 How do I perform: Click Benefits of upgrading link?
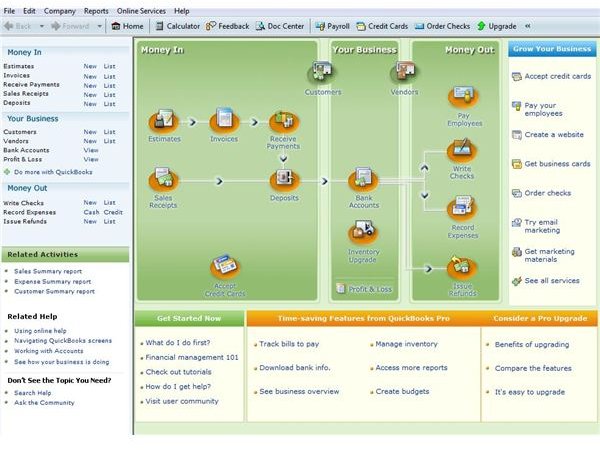(532, 344)
